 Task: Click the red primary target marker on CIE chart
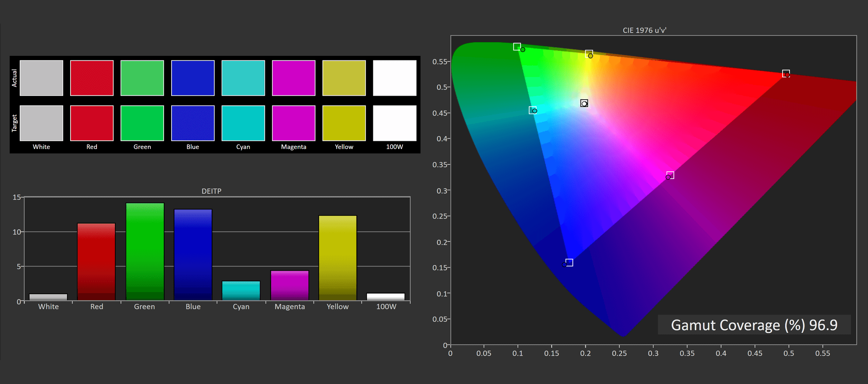click(x=786, y=74)
